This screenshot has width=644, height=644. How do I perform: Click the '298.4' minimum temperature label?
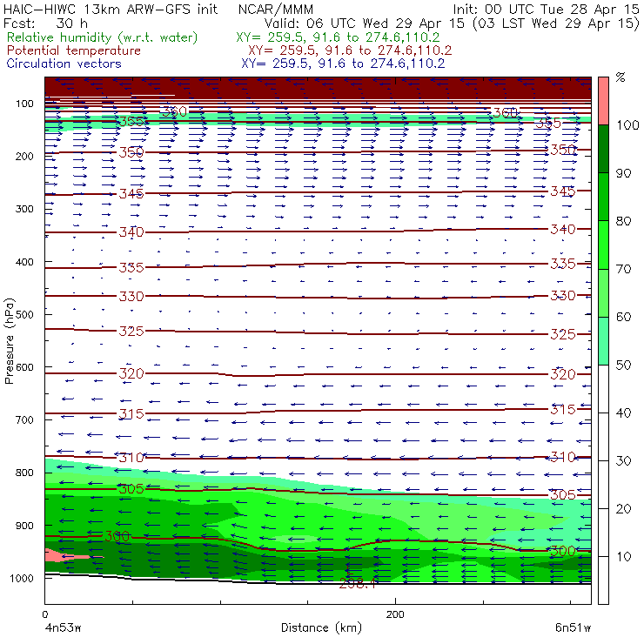tap(357, 584)
